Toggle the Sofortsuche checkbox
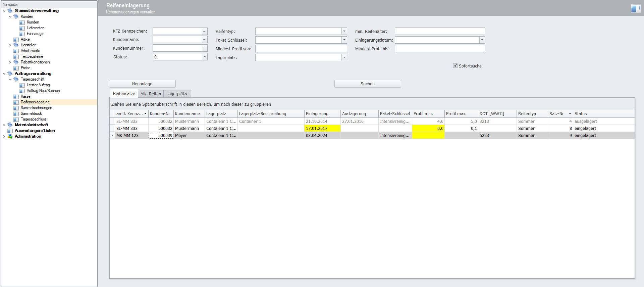Screen dimensions: 644x287 (x=455, y=66)
